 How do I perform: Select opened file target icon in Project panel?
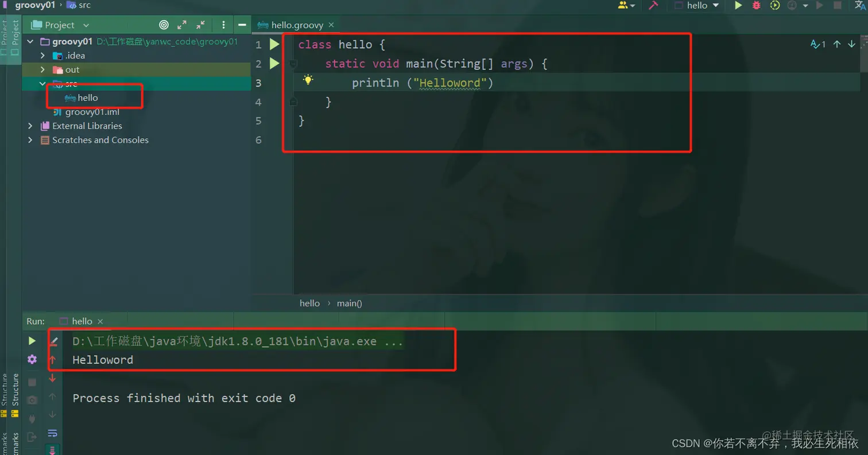coord(164,25)
